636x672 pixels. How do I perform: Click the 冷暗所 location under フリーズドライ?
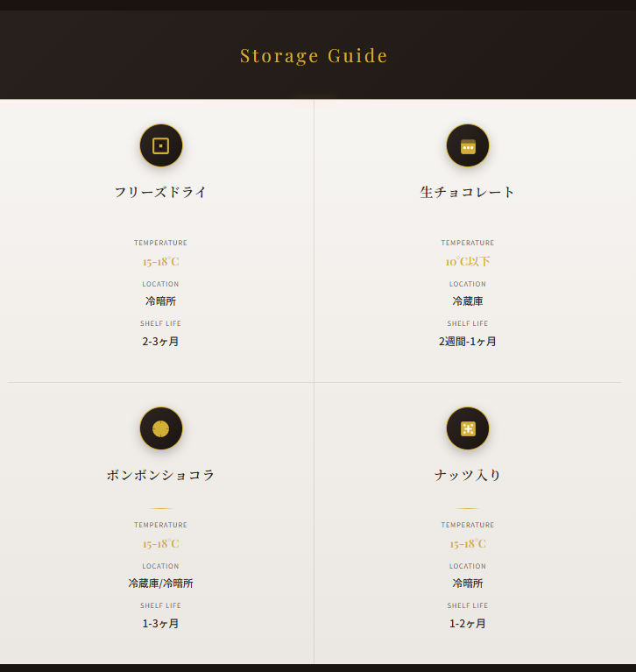pos(160,301)
